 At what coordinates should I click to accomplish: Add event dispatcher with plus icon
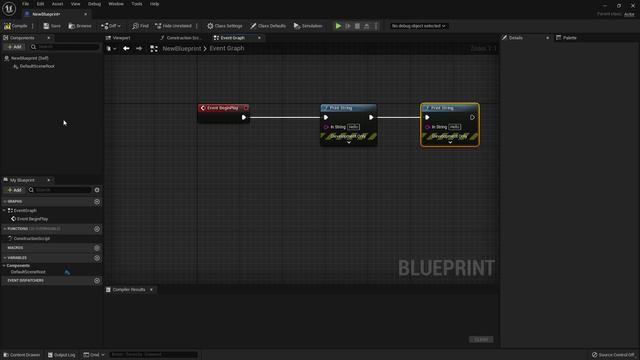(97, 281)
